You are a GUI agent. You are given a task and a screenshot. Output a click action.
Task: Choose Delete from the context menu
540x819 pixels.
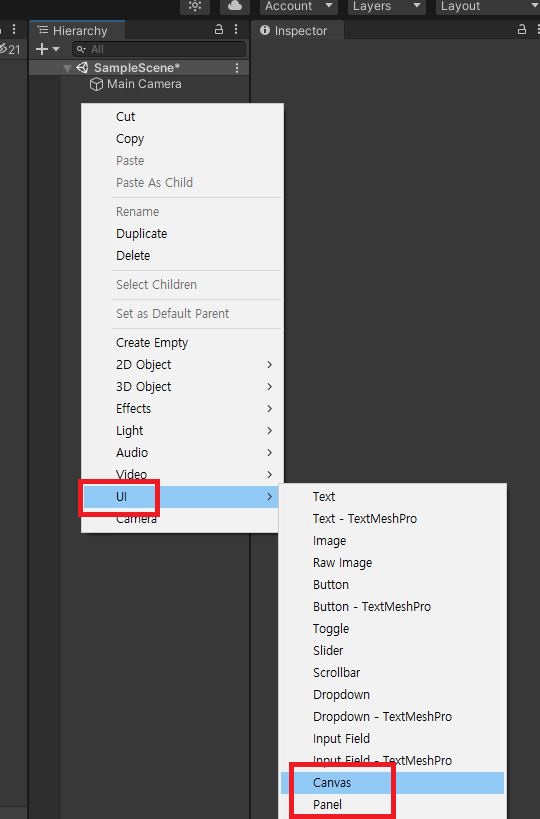[182, 255]
